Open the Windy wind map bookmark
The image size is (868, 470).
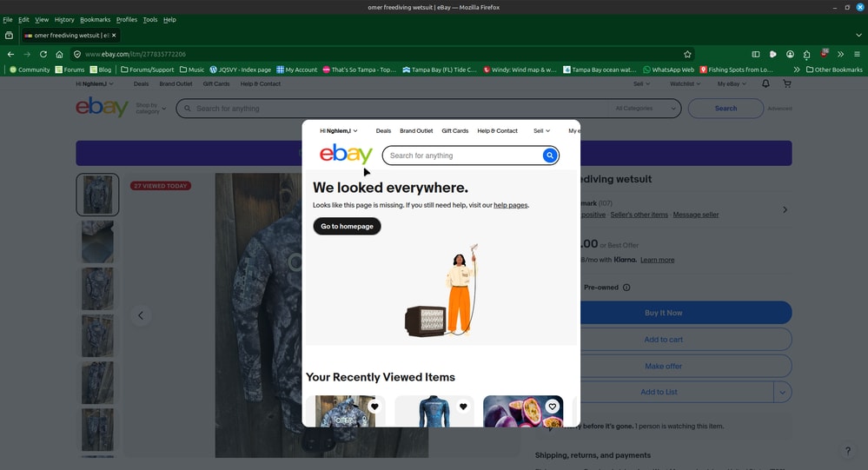[x=520, y=70]
